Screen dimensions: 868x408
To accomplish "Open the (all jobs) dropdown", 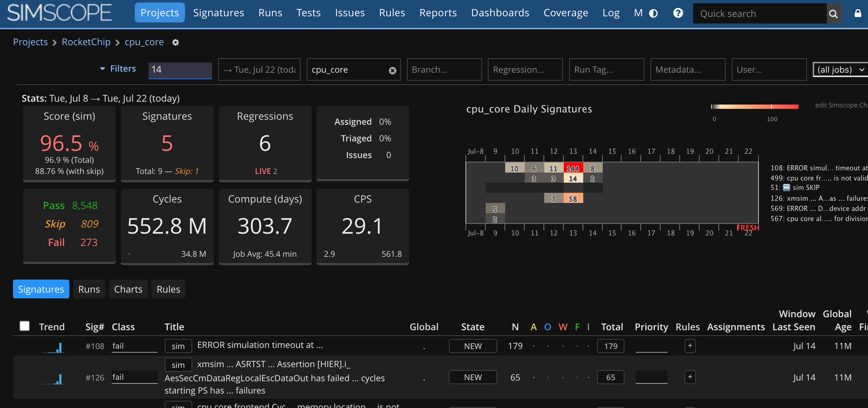I will pyautogui.click(x=840, y=69).
